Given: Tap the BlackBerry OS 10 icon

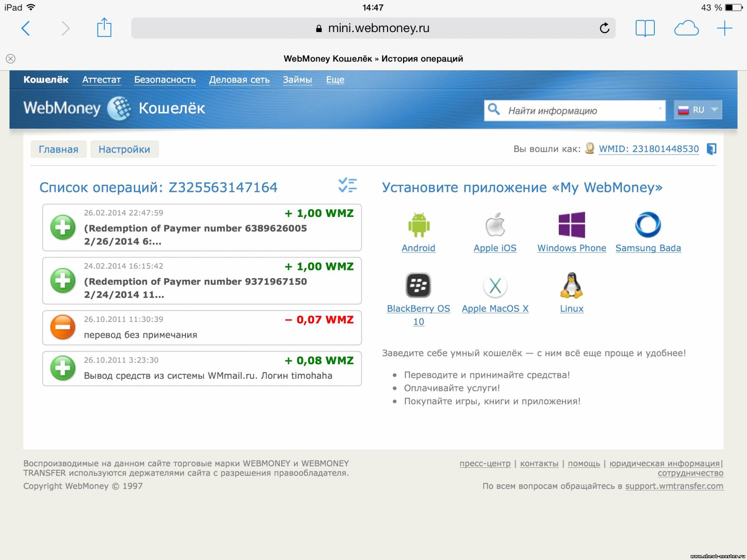Looking at the screenshot, I should [418, 285].
